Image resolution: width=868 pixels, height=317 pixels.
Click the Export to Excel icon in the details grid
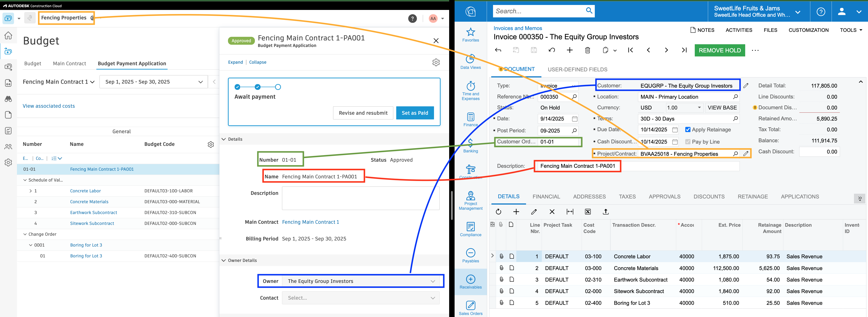click(x=588, y=212)
